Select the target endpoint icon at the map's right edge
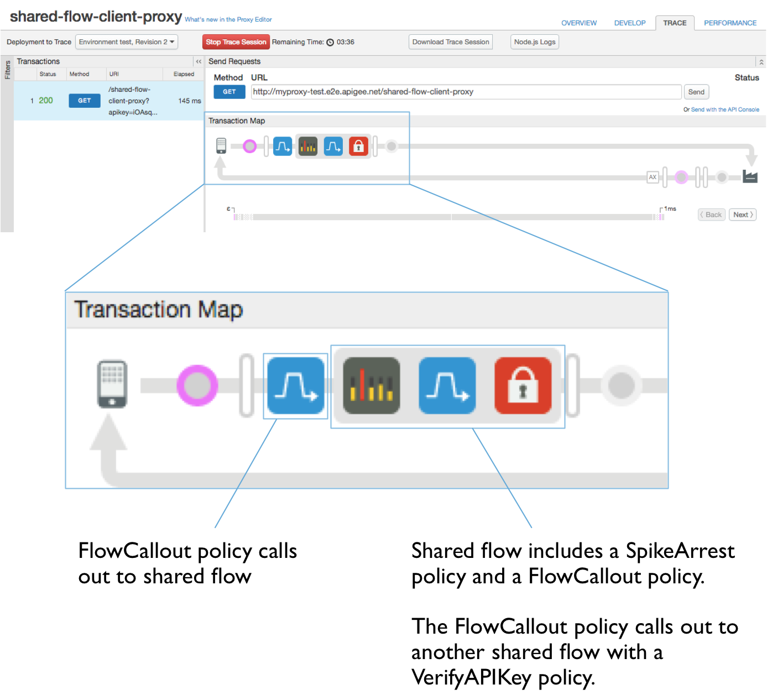 [750, 177]
